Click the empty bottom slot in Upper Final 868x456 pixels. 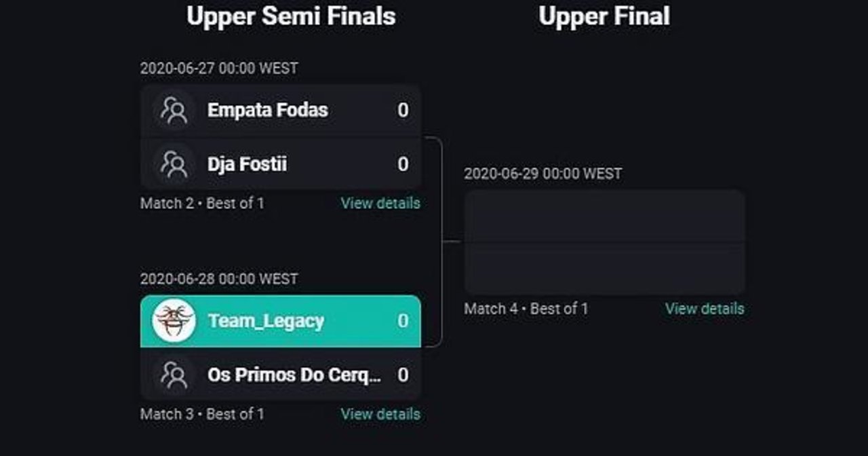[x=604, y=269]
